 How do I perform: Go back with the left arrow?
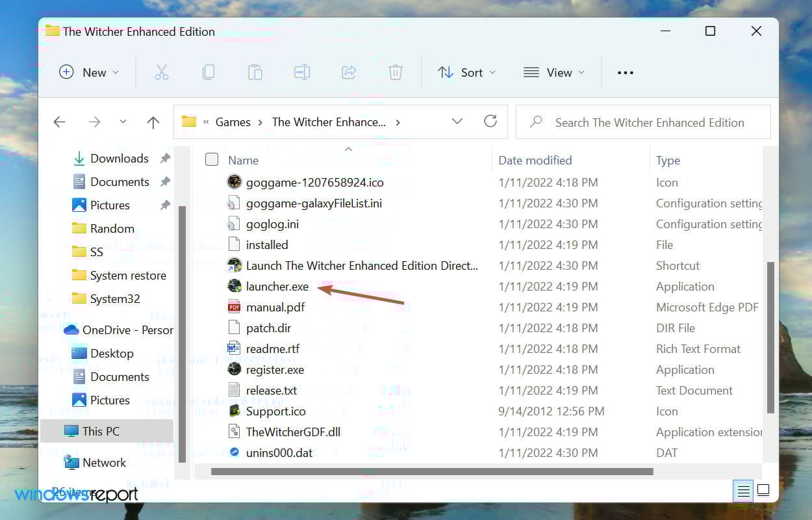tap(59, 122)
